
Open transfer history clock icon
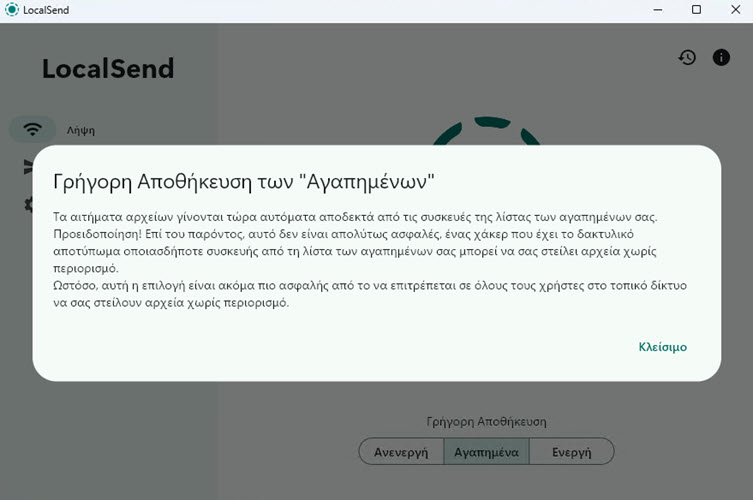point(687,57)
